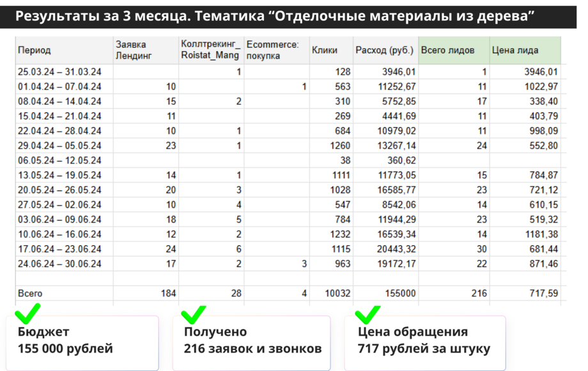Screen dimensions: 588x371
Task: Click the Всего row label
Action: [x=30, y=294]
